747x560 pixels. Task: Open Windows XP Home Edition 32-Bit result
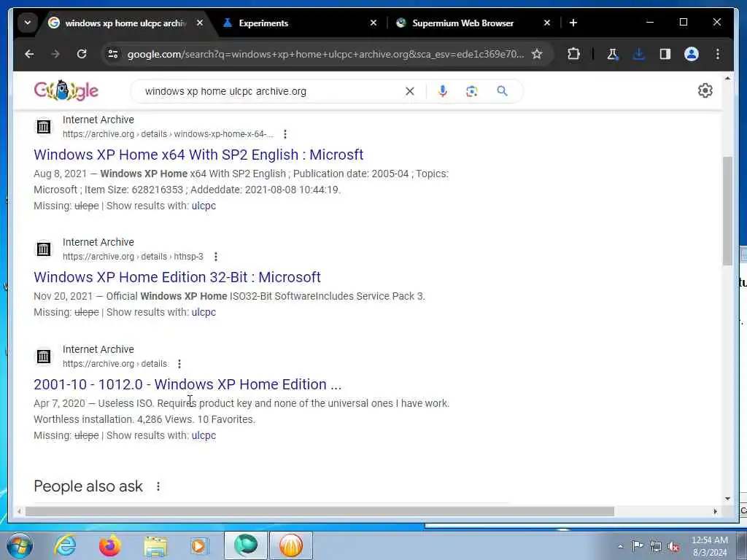coord(177,277)
